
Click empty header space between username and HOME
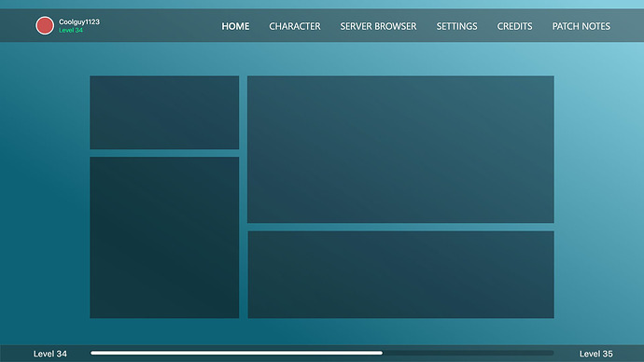click(161, 26)
